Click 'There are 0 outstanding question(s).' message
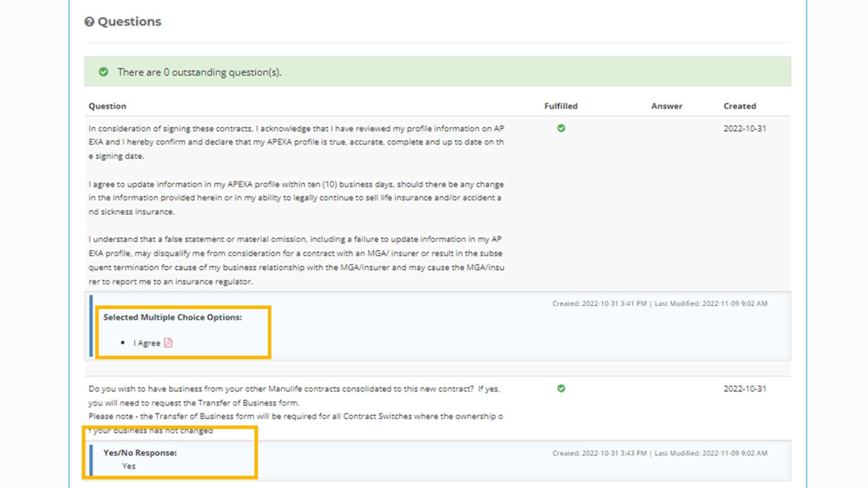This screenshot has width=868, height=488. coord(199,72)
